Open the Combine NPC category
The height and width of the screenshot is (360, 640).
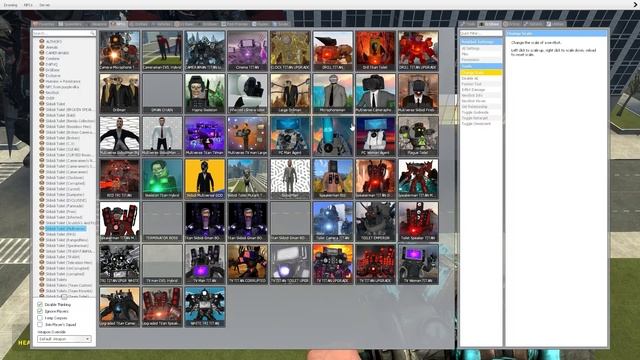tap(52, 59)
